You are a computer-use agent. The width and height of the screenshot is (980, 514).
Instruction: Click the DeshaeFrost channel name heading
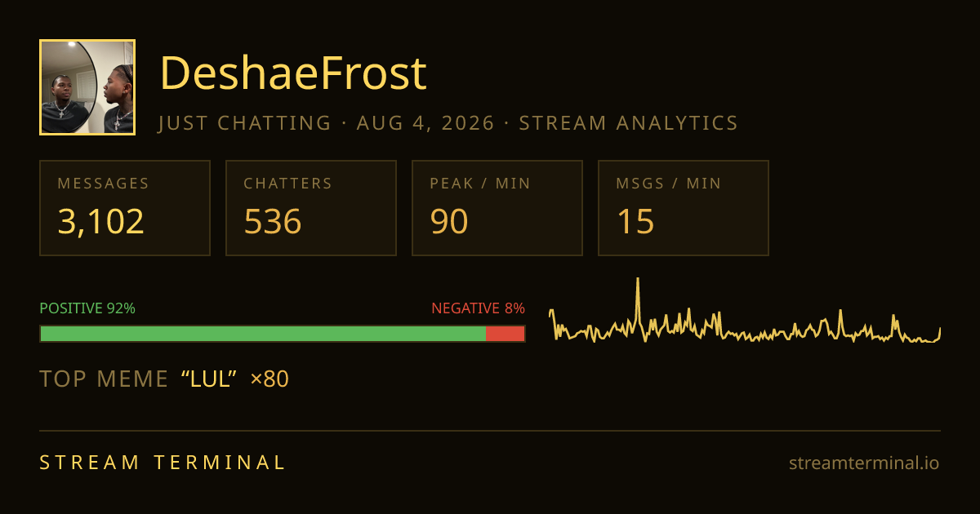[293, 73]
